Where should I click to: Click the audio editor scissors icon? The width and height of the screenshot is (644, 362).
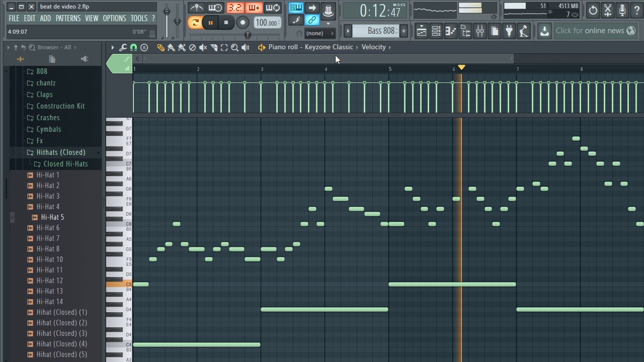tap(608, 10)
